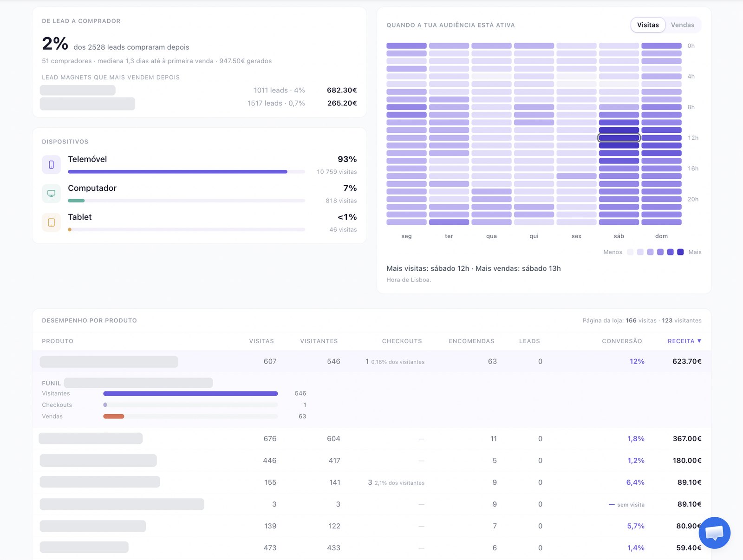Sort by the Visitas column header
Viewport: 743px width, 560px height.
261,341
